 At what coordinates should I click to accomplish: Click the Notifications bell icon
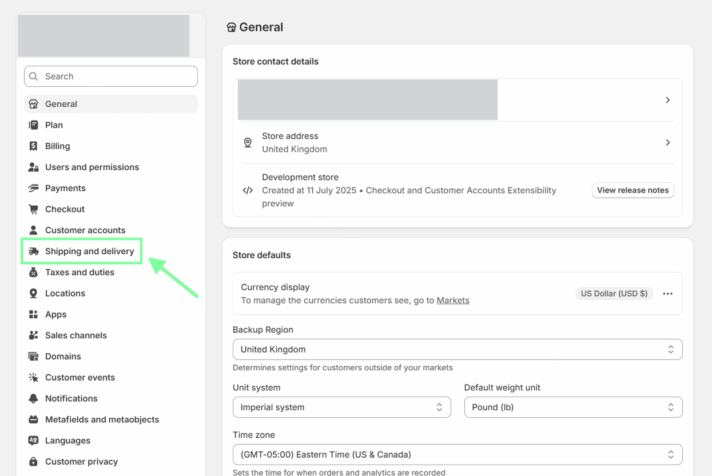(x=33, y=398)
